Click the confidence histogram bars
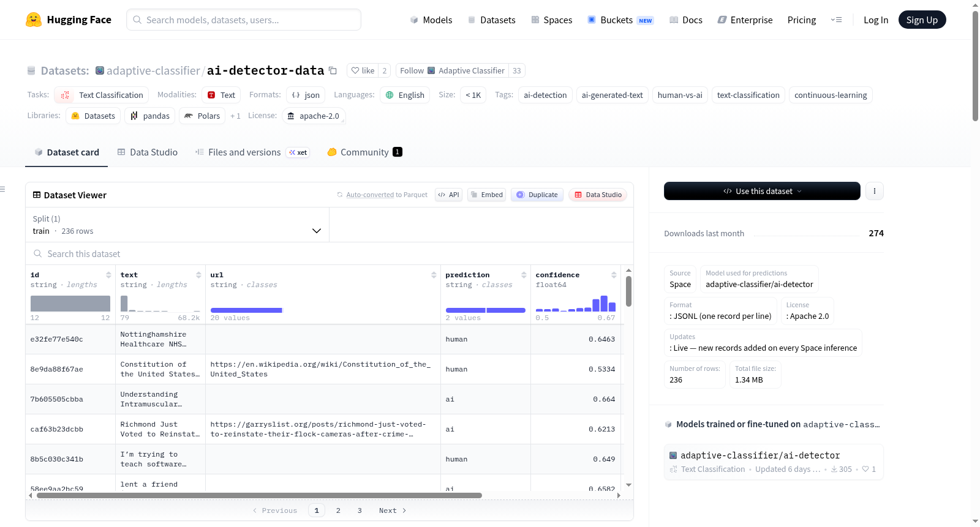Image resolution: width=980 pixels, height=527 pixels. (576, 304)
